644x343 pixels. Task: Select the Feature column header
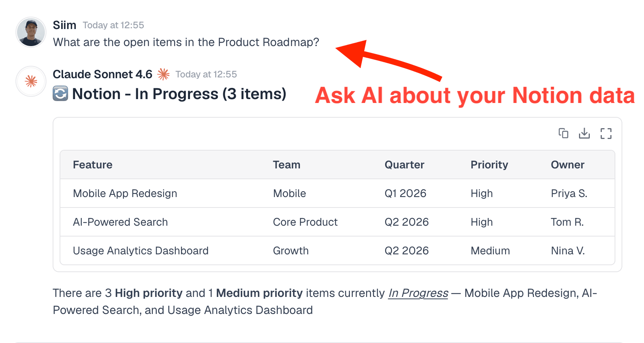tap(92, 165)
